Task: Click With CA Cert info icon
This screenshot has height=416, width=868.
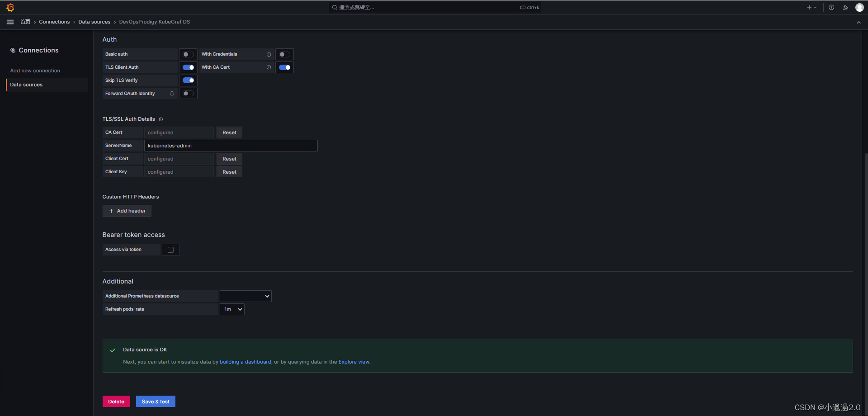Action: point(269,67)
